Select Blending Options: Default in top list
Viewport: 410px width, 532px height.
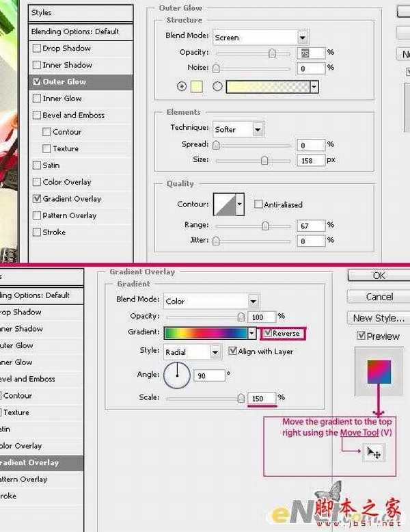[74, 31]
